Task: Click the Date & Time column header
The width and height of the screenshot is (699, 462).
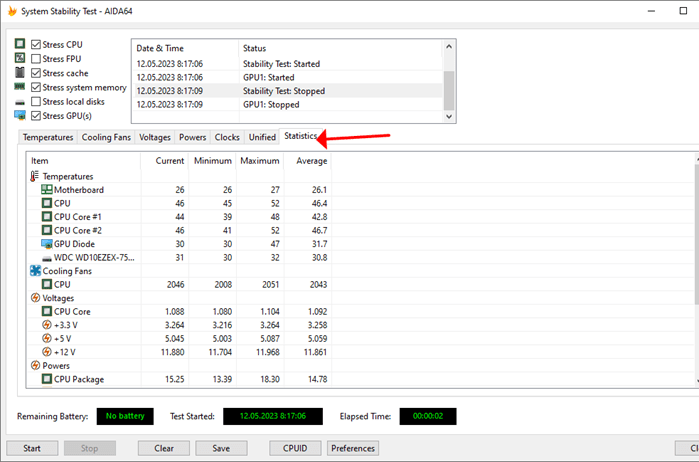Action: (185, 48)
